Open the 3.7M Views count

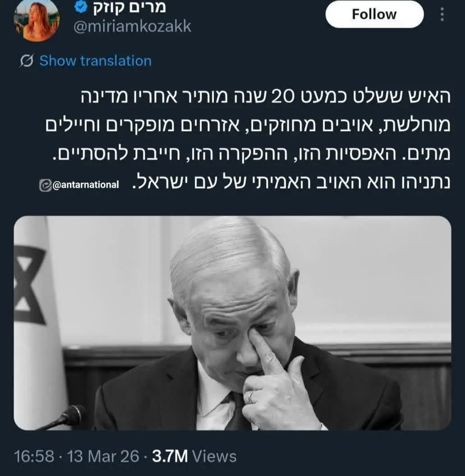coord(194,456)
